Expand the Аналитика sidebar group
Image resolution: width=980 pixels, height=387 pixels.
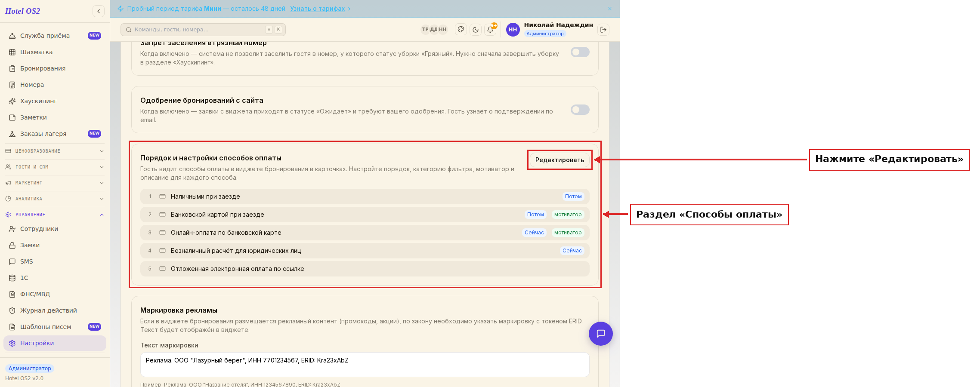click(55, 199)
